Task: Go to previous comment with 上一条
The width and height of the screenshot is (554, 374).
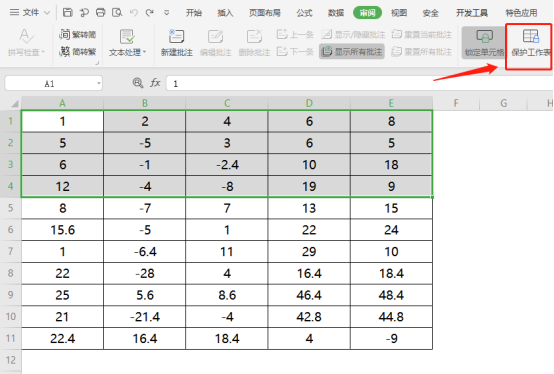Action: pyautogui.click(x=295, y=34)
